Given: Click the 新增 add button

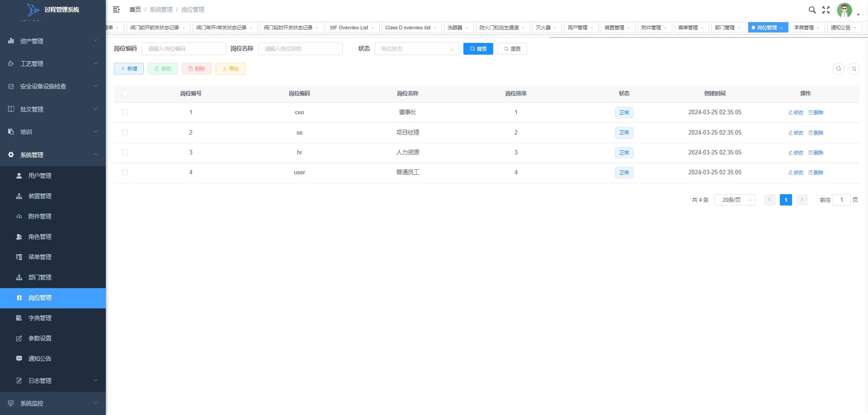Looking at the screenshot, I should (x=129, y=69).
